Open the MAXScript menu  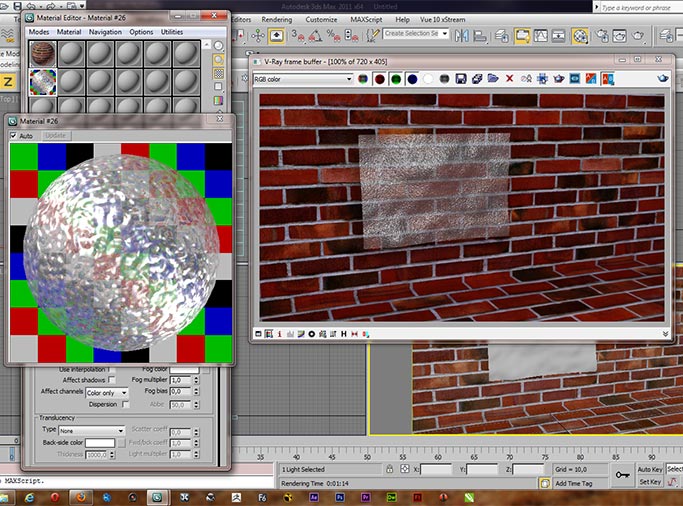point(365,19)
